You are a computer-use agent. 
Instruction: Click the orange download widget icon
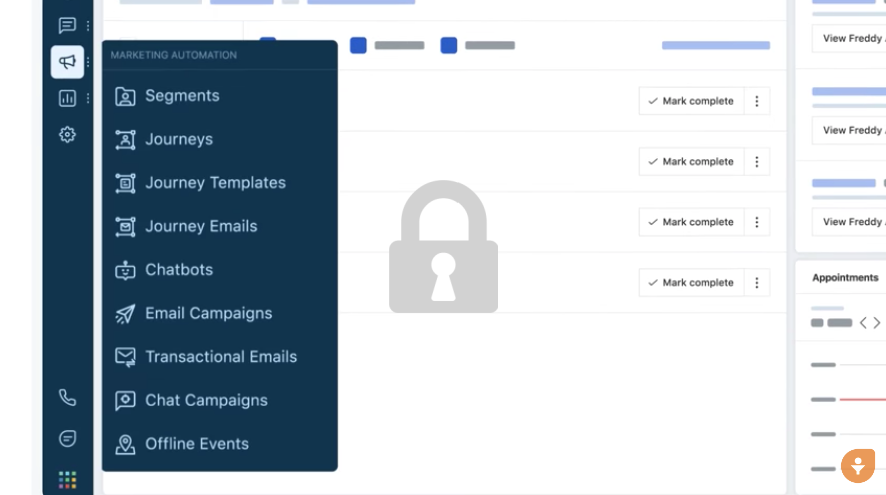(857, 466)
